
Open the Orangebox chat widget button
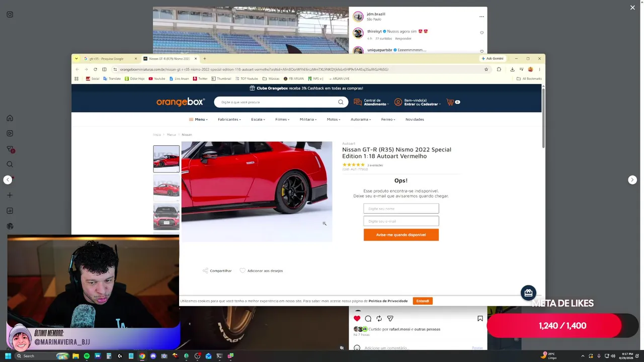pos(528,293)
